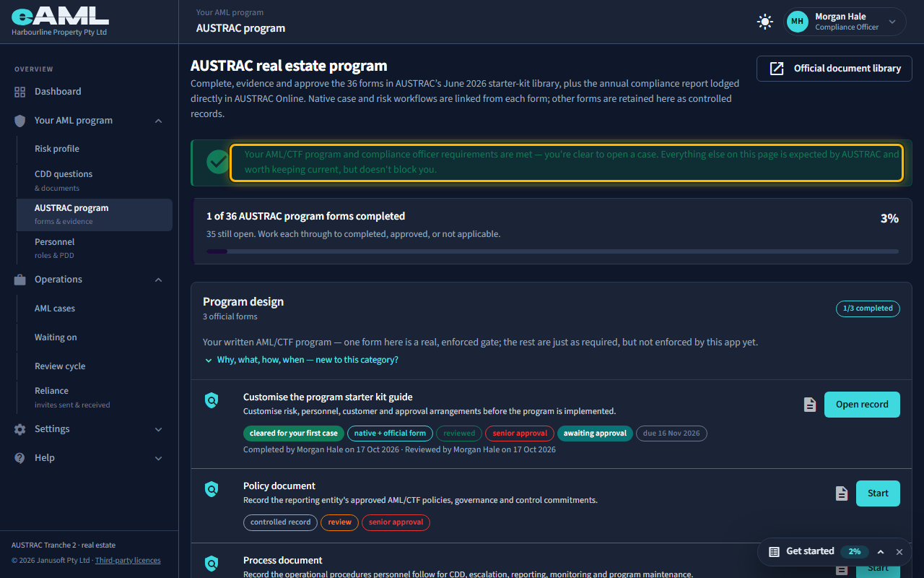The image size is (924, 578).
Task: Click the Get started checklist icon
Action: tap(774, 551)
